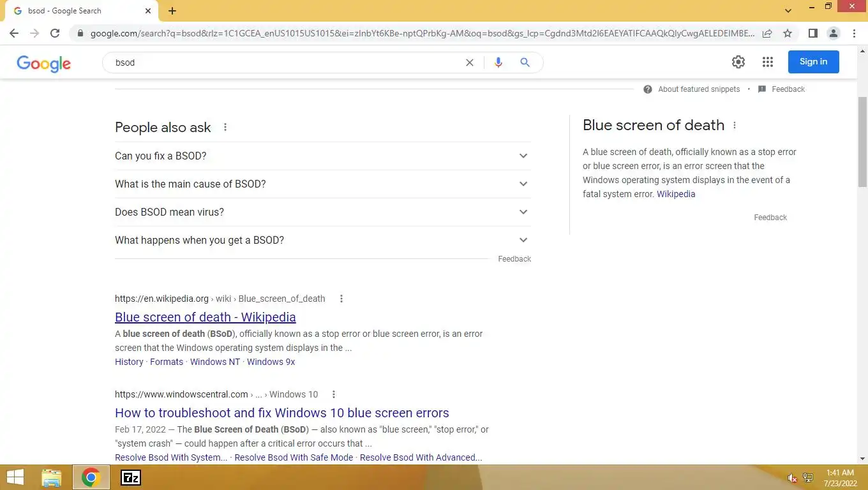Open the tab search chevron in title bar
868x490 pixels.
(x=788, y=11)
